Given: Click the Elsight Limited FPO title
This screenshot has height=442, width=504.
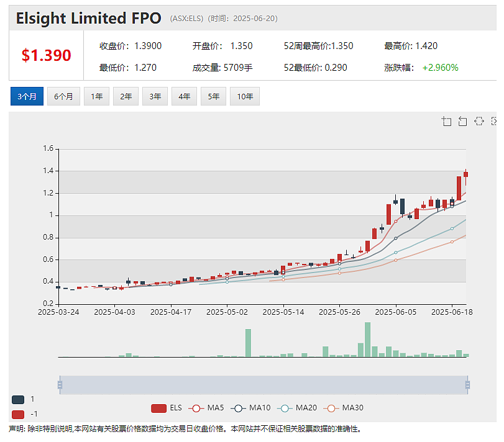Looking at the screenshot, I should click(89, 18).
